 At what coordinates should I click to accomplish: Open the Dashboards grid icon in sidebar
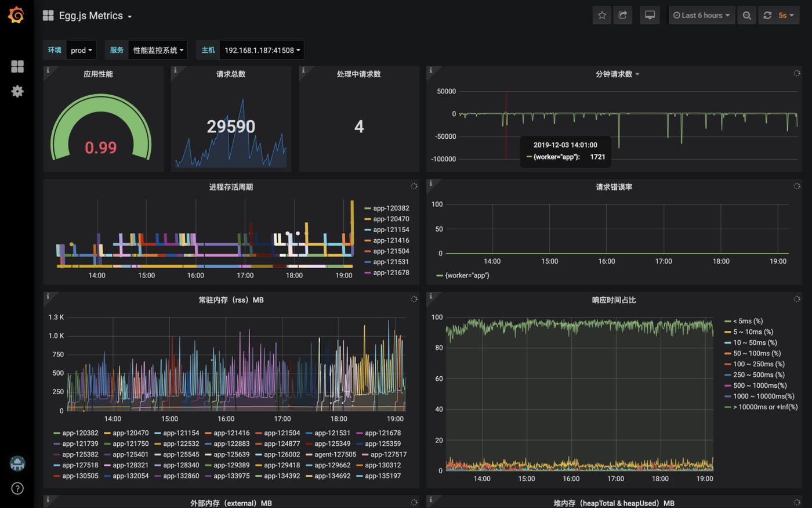(x=17, y=67)
